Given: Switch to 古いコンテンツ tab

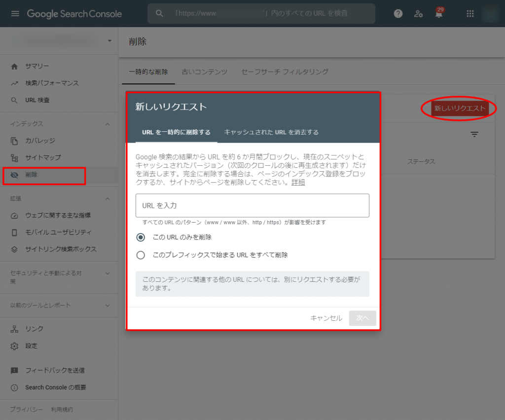Looking at the screenshot, I should click(x=205, y=72).
